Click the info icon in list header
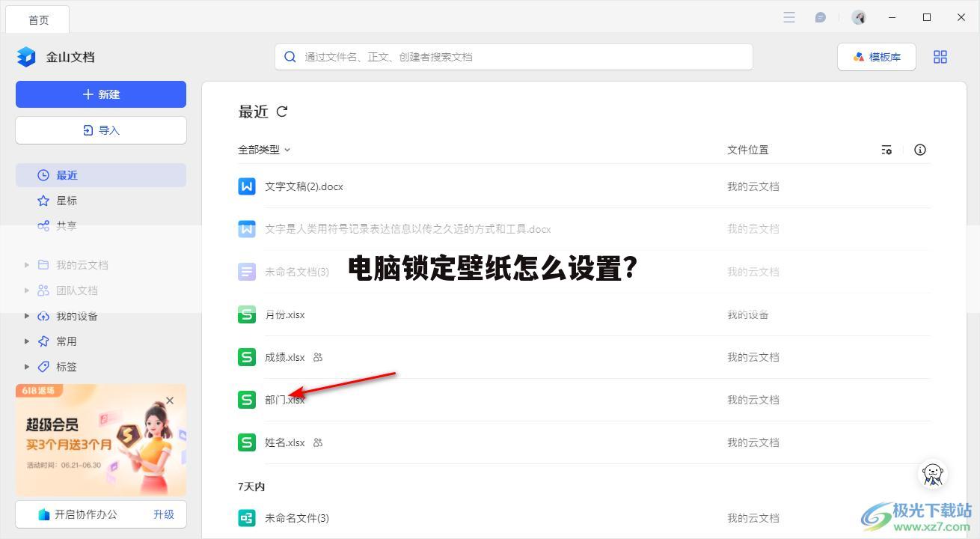980x539 pixels. (920, 150)
